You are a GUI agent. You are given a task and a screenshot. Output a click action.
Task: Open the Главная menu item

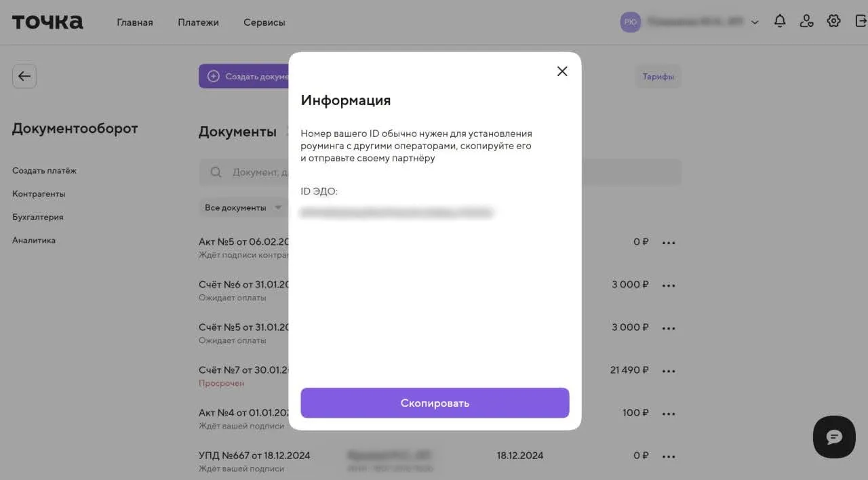[135, 22]
